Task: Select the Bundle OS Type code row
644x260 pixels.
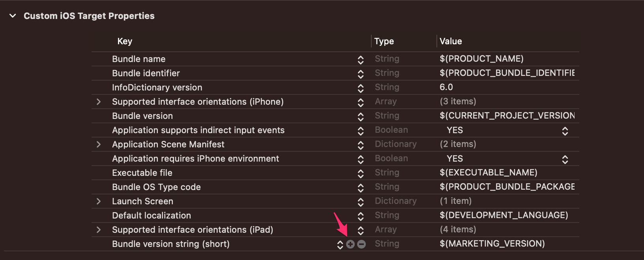Action: [156, 187]
